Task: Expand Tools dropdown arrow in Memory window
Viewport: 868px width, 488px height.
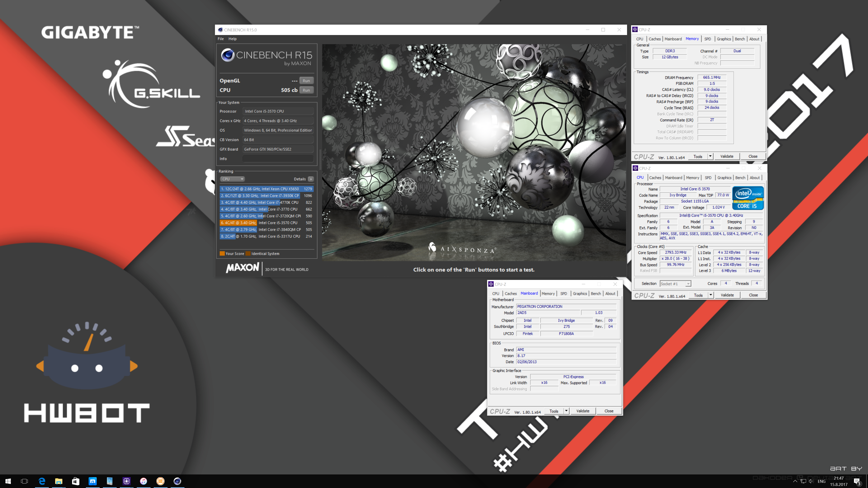Action: 710,156
